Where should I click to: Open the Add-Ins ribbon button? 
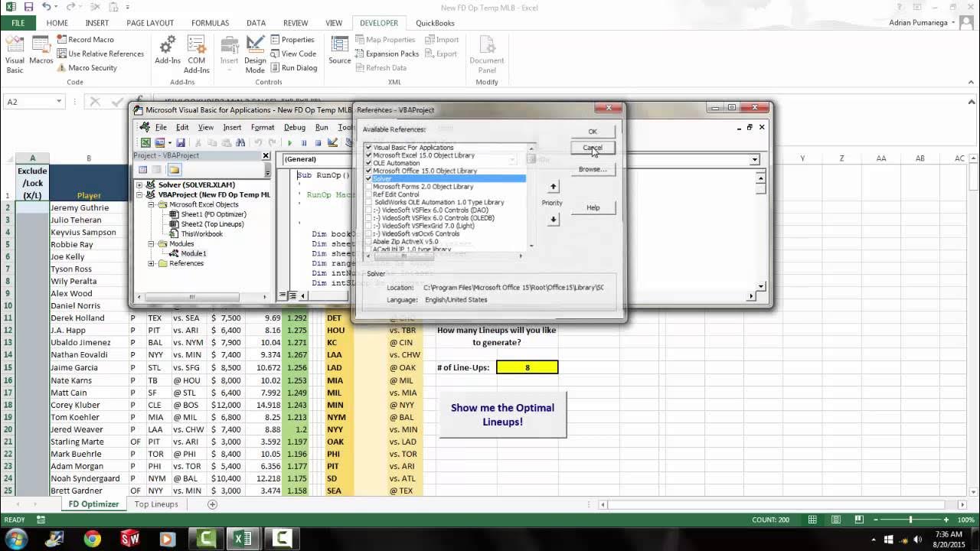point(168,51)
